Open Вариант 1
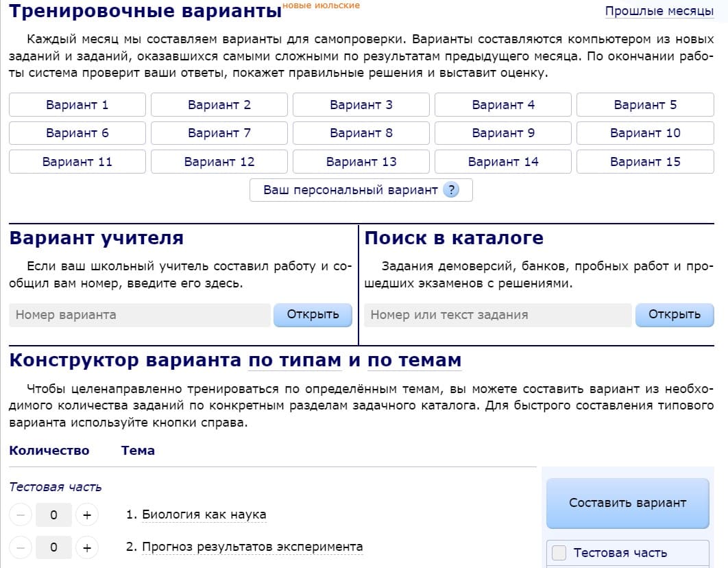 77,105
